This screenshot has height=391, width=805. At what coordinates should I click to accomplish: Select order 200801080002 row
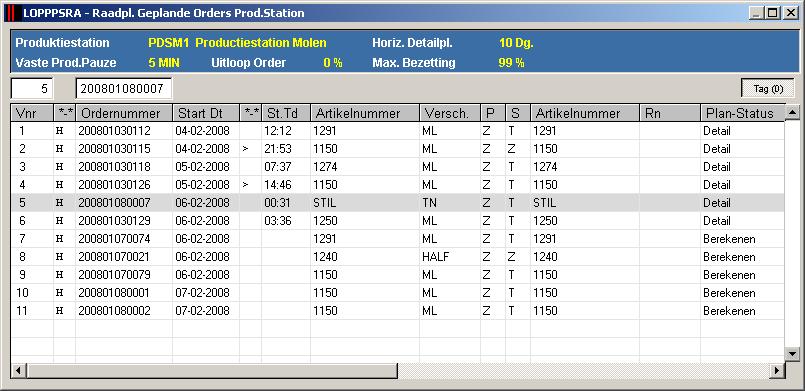(x=397, y=310)
